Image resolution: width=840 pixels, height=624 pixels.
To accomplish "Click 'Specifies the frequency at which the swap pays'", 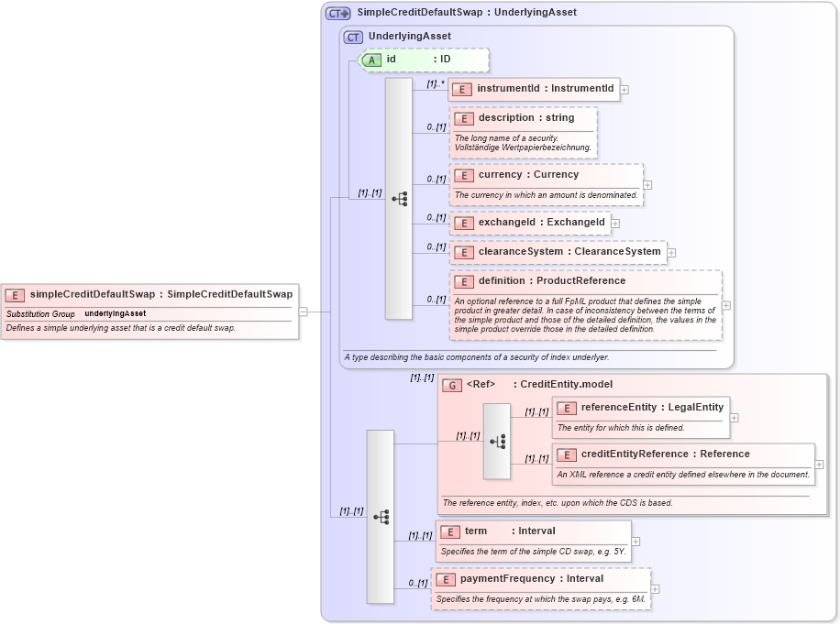I will click(x=540, y=599).
